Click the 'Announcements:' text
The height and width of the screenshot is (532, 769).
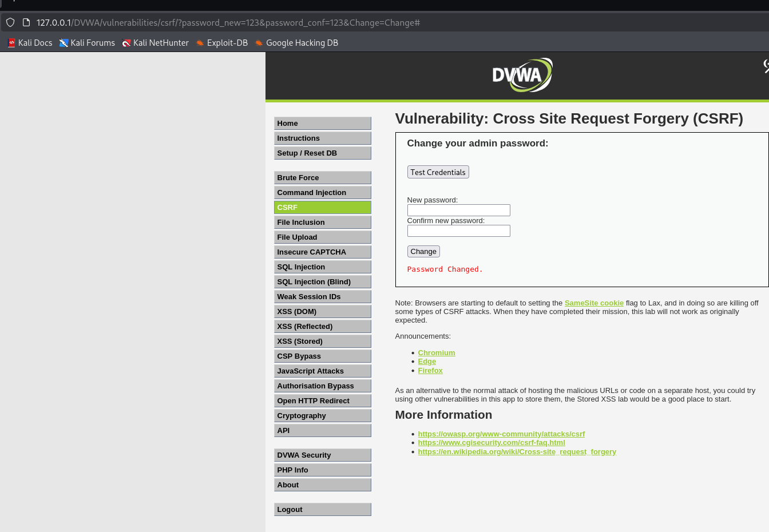pos(423,336)
